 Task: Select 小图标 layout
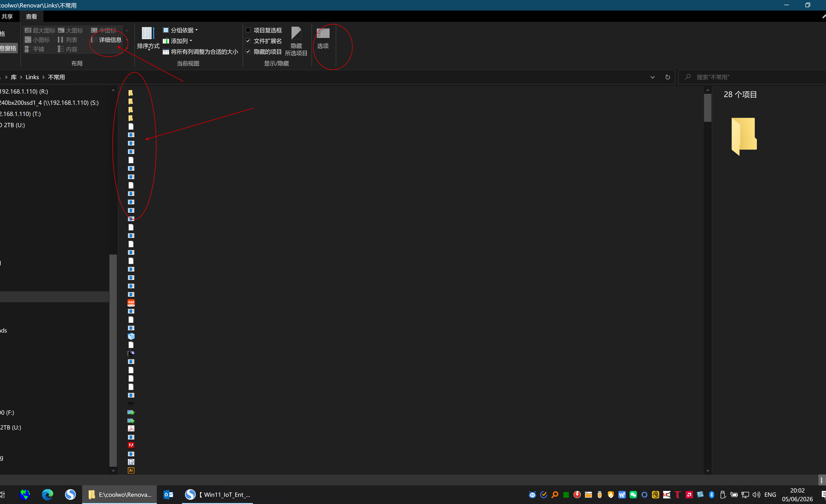(37, 40)
